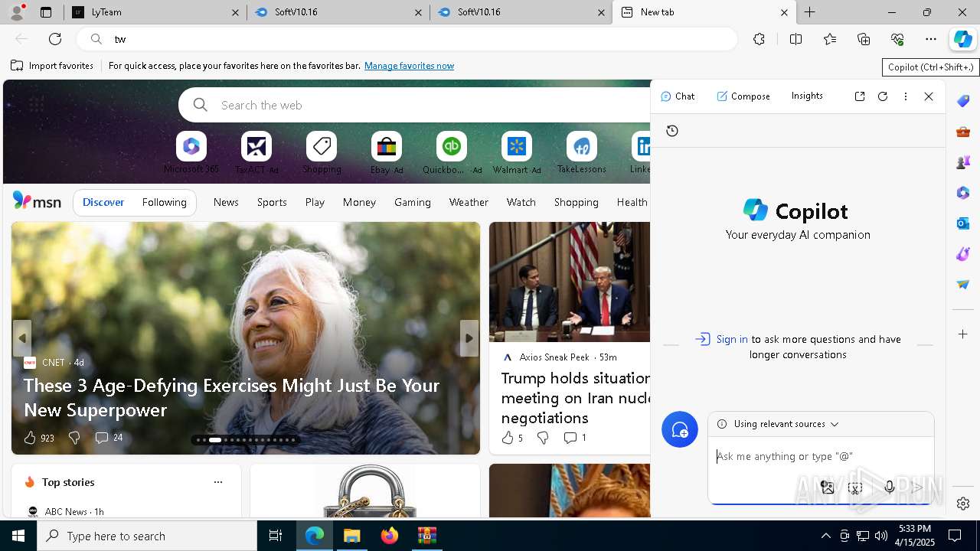980x551 pixels.
Task: Close the Copilot pane
Action: click(929, 96)
